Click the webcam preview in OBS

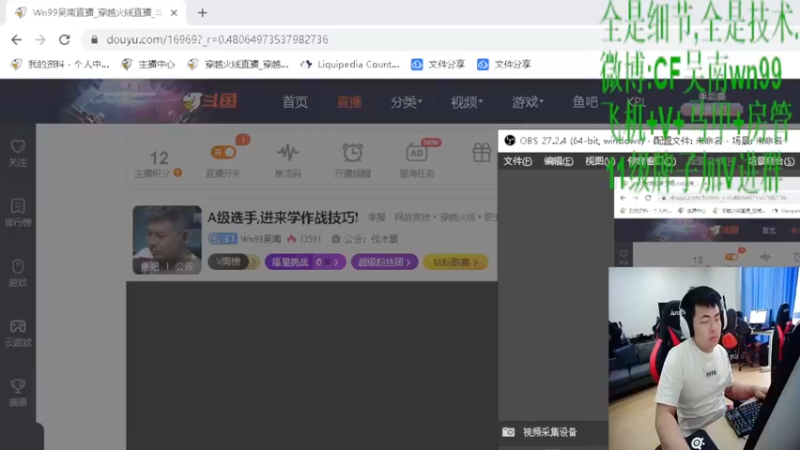pyautogui.click(x=704, y=358)
